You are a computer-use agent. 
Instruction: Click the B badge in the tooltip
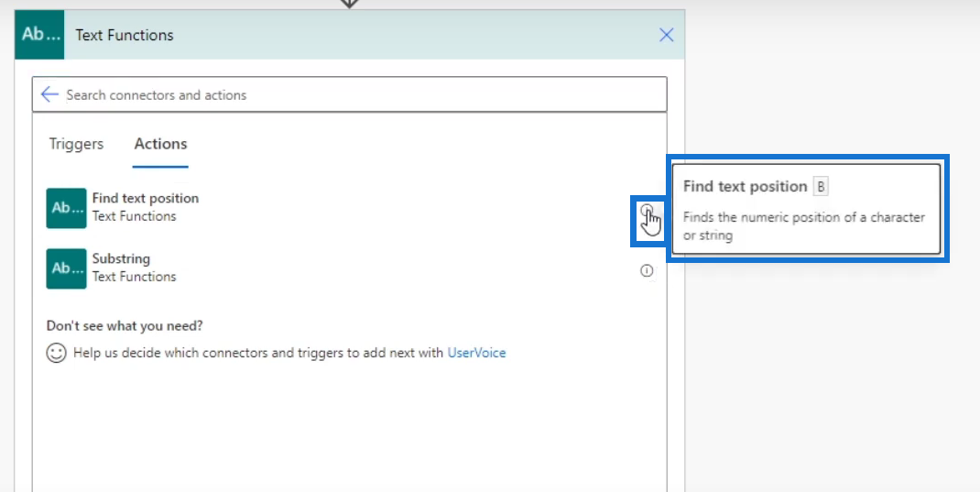[x=821, y=186]
